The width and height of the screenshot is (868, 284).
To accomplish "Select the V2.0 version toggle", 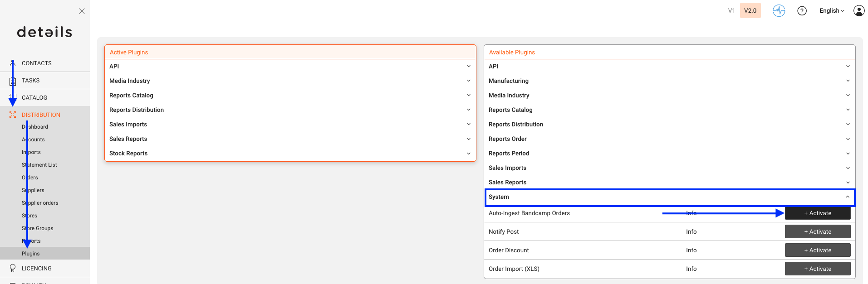I will pyautogui.click(x=750, y=10).
